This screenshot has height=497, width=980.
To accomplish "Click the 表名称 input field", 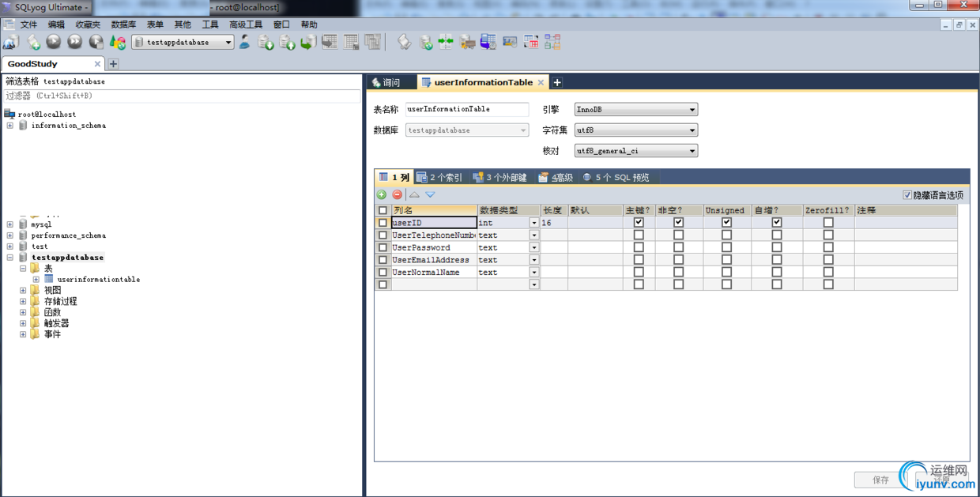I will coord(467,110).
